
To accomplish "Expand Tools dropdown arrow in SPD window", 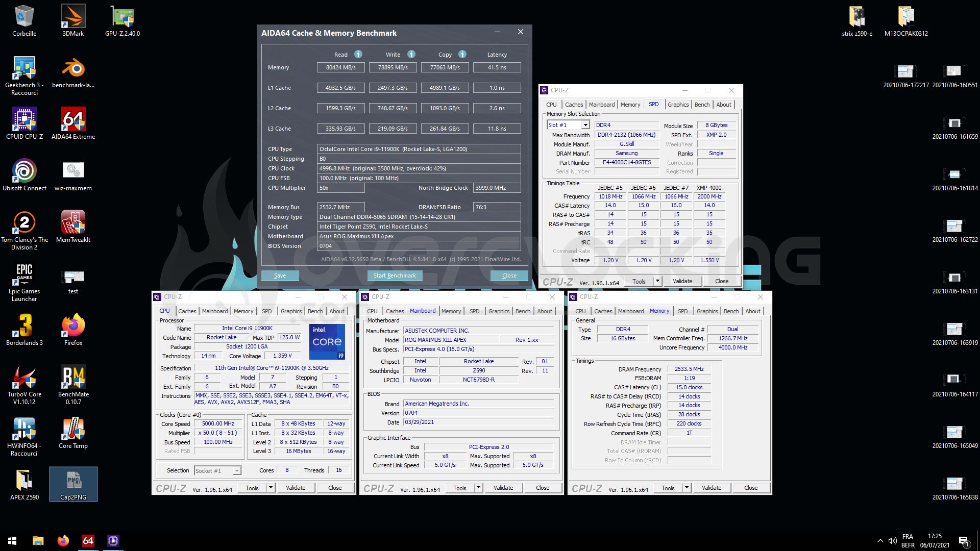I will coord(657,281).
